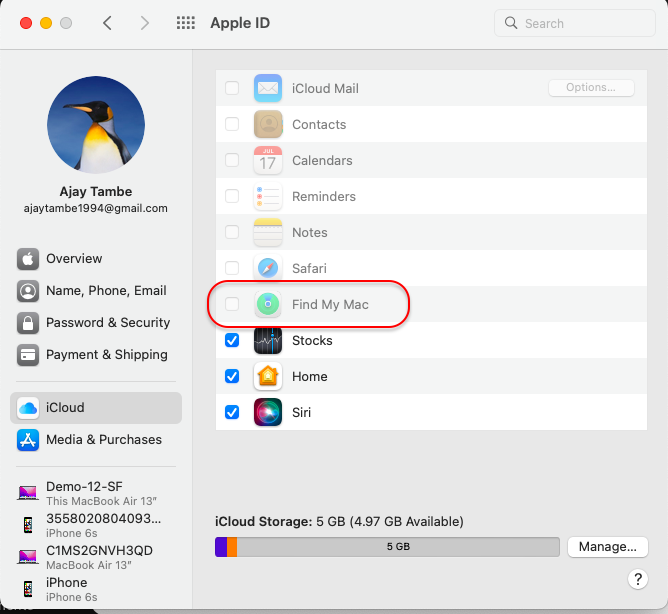Open the Overview section
Image resolution: width=668 pixels, height=614 pixels.
point(96,259)
